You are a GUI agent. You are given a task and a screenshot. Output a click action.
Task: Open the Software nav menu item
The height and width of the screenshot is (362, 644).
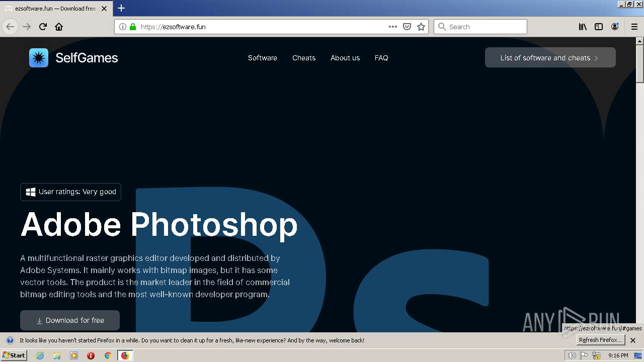(263, 58)
